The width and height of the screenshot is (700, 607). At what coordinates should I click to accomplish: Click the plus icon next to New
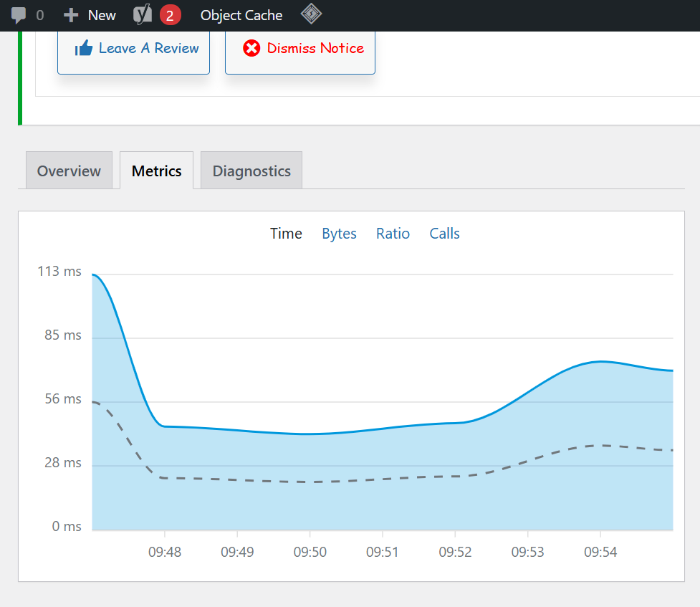coord(71,15)
